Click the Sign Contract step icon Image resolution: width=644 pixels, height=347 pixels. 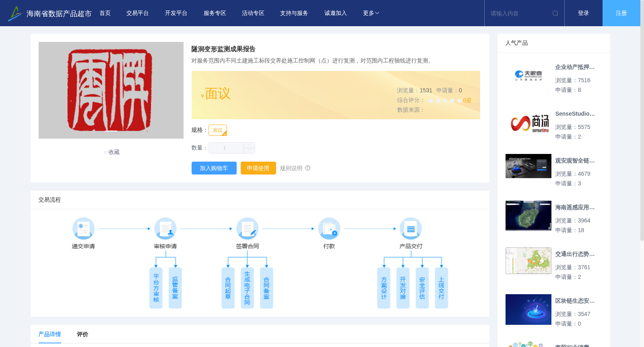click(x=248, y=229)
